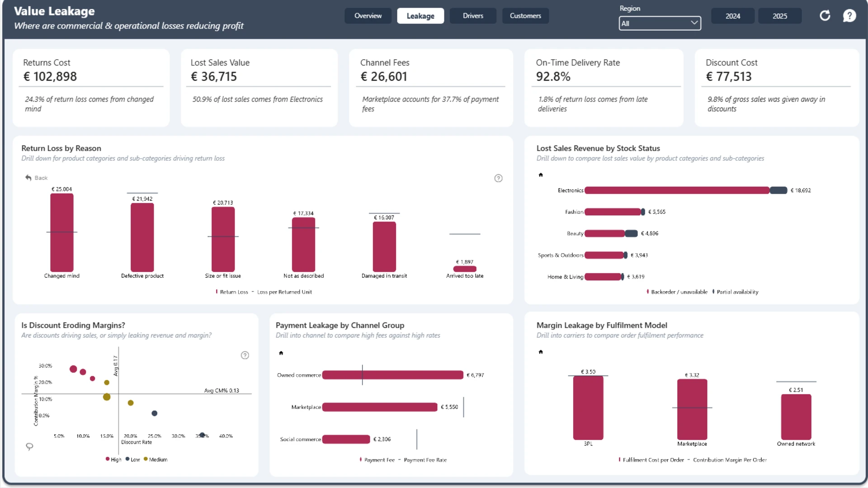Screen dimensions: 868x488
Task: Filter to year 2024
Action: pos(733,16)
